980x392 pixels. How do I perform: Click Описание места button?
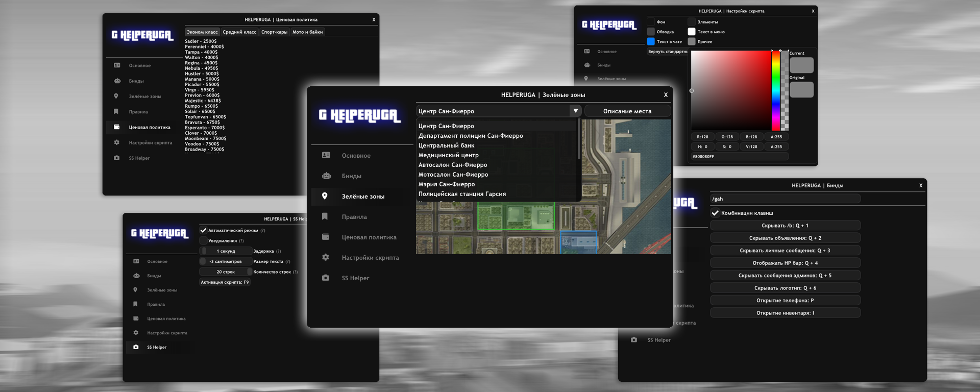point(627,111)
